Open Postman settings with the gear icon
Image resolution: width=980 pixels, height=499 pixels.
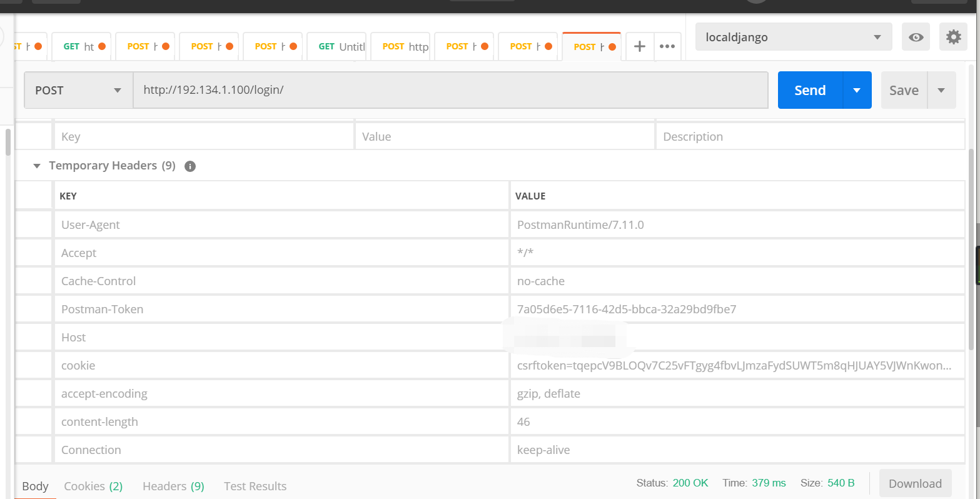(x=953, y=37)
